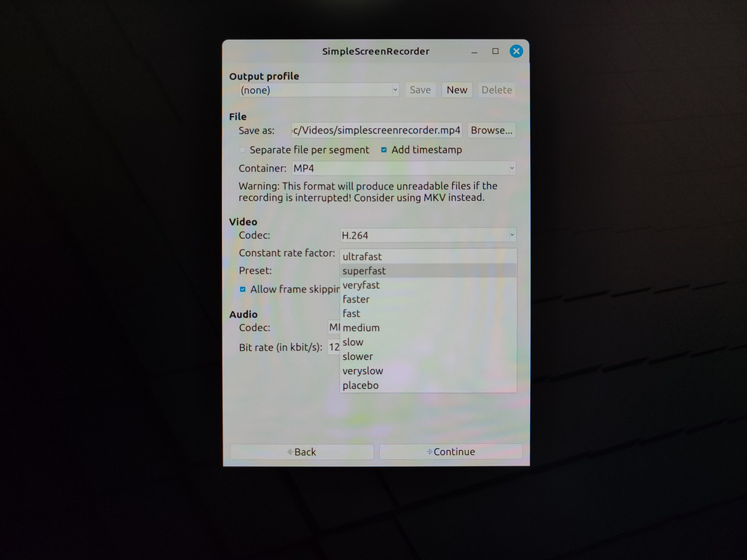Viewport: 747px width, 560px height.
Task: Select the placebo preset
Action: coord(428,385)
